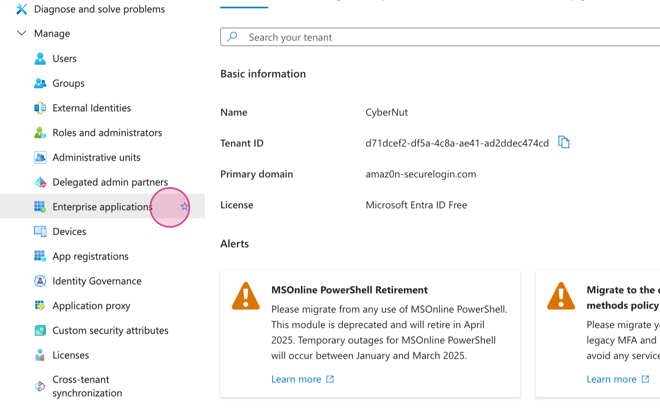Open Learn more link for MSOnline PowerShell Retirement

[x=302, y=379]
